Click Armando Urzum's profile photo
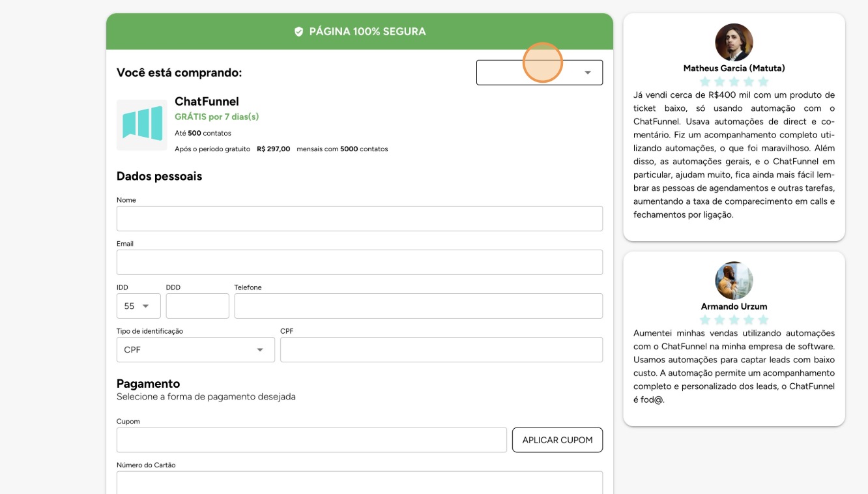Image resolution: width=868 pixels, height=494 pixels. (x=734, y=281)
